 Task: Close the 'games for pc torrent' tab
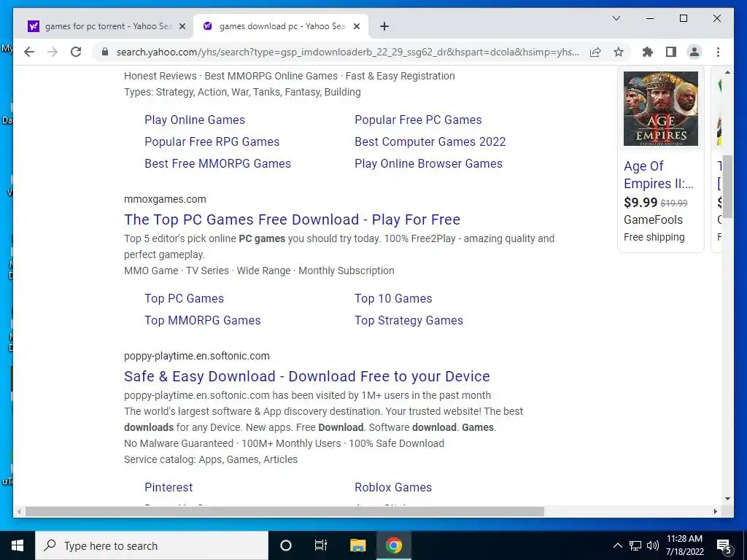point(182,26)
